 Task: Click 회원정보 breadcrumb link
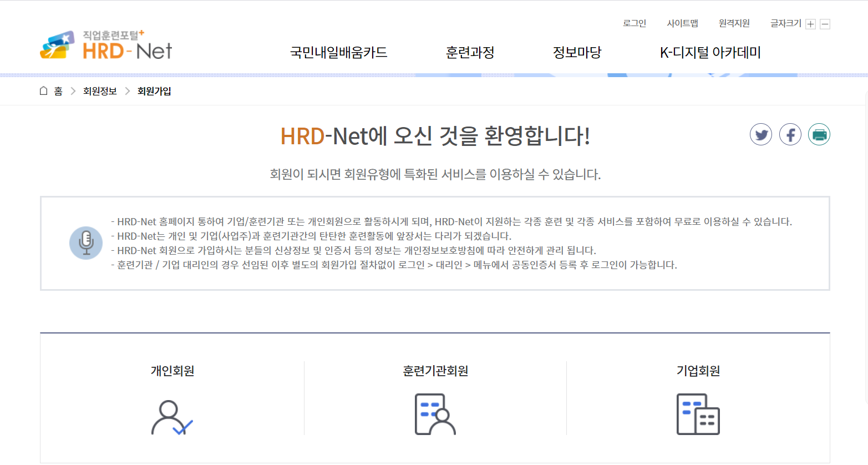pyautogui.click(x=100, y=91)
